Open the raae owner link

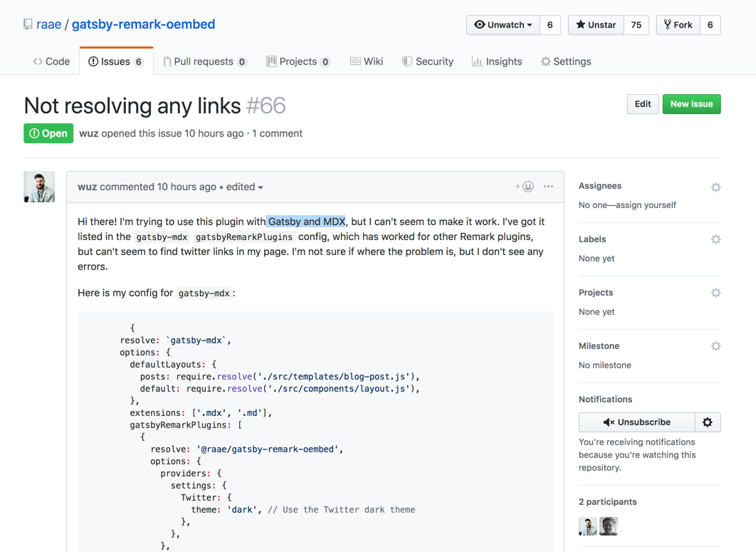click(x=48, y=24)
